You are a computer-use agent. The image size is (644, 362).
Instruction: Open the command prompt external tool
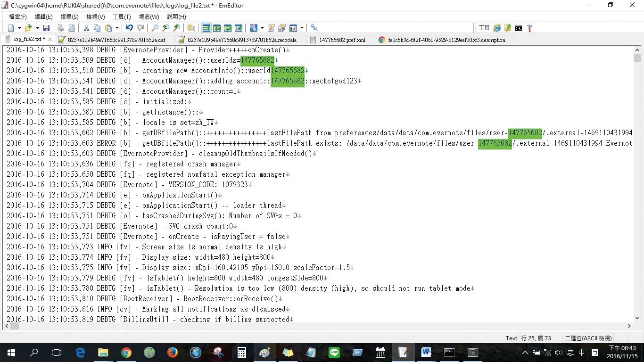pos(519,28)
